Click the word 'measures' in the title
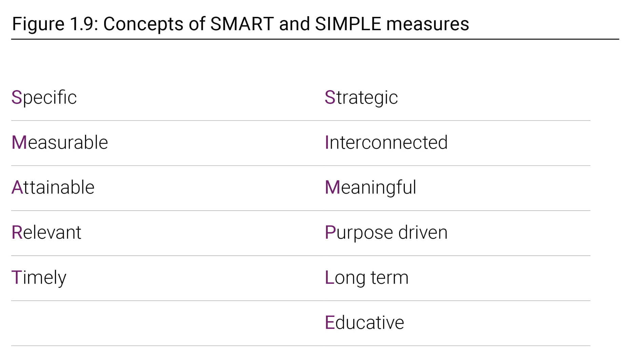Screen dimensions: 634x364 pos(428,24)
